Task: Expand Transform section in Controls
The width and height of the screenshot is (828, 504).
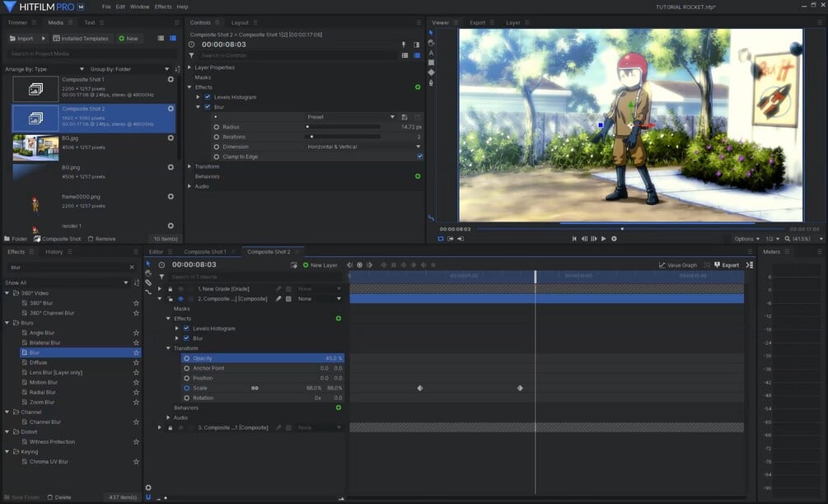Action: [x=189, y=167]
